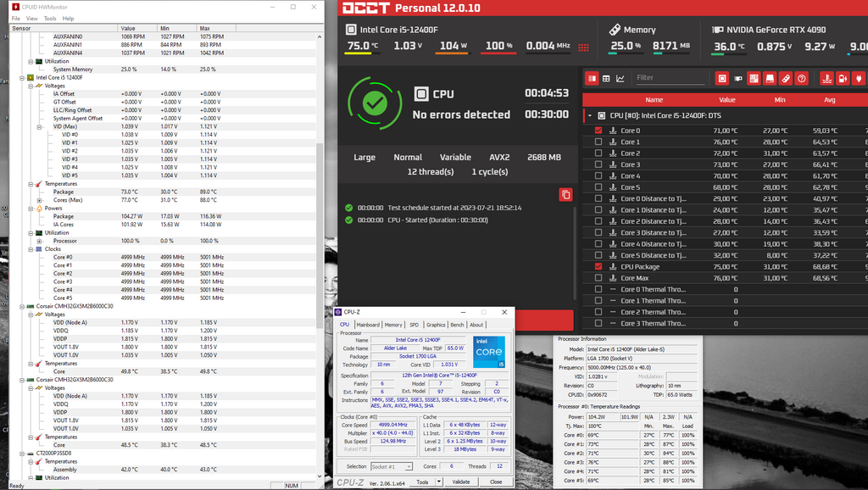Check the Core 3 checkbox in OCCT
Viewport: 868px width, 490px height.
[x=598, y=164]
